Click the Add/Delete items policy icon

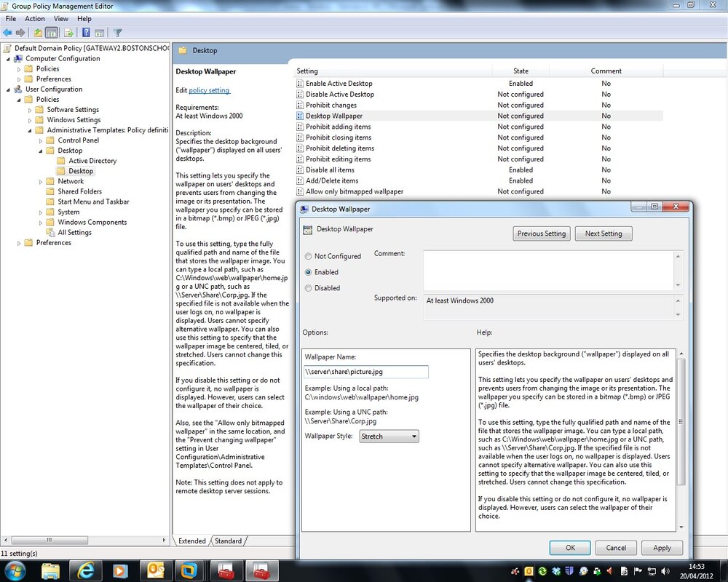(x=300, y=180)
